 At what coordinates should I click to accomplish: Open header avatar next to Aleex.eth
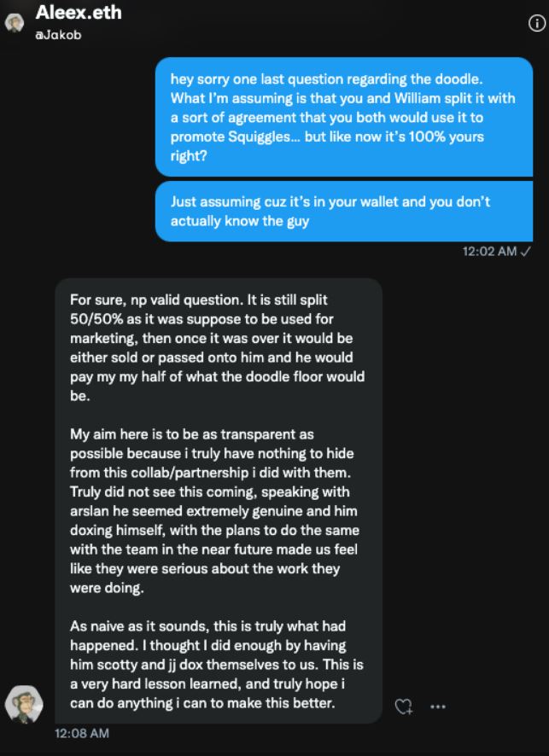(15, 23)
